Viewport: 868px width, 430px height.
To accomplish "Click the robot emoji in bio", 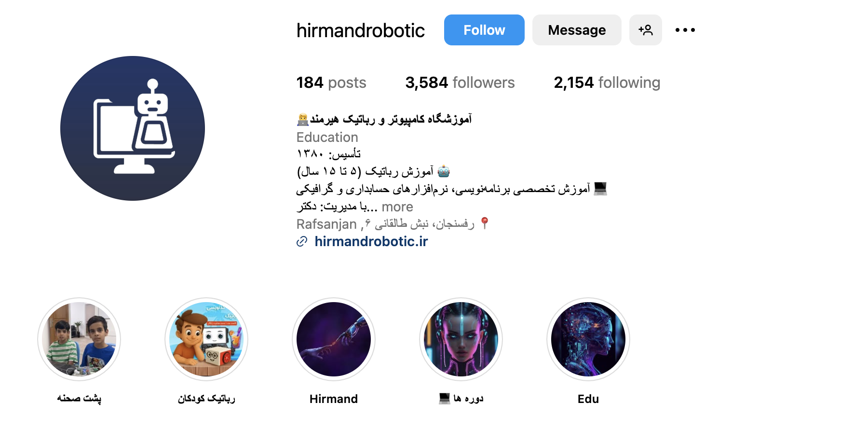I will pos(444,171).
